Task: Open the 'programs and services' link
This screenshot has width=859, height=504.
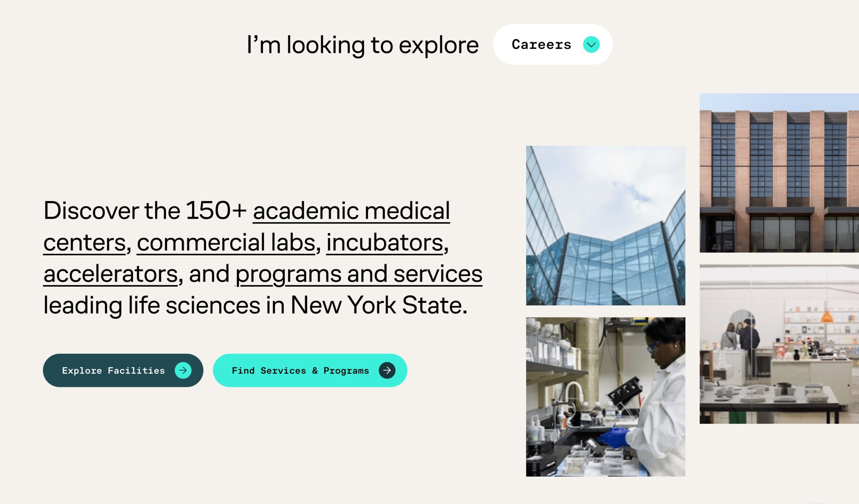Action: (359, 273)
